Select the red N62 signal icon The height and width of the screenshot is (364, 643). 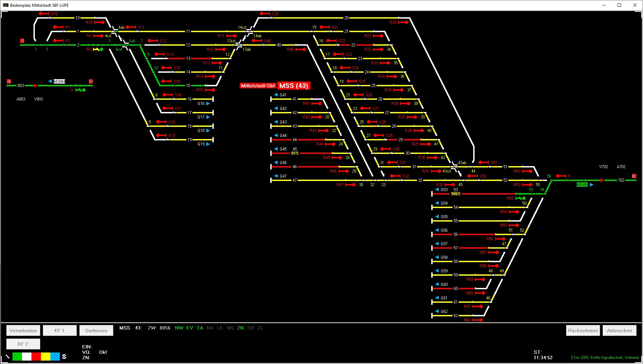[478, 320]
